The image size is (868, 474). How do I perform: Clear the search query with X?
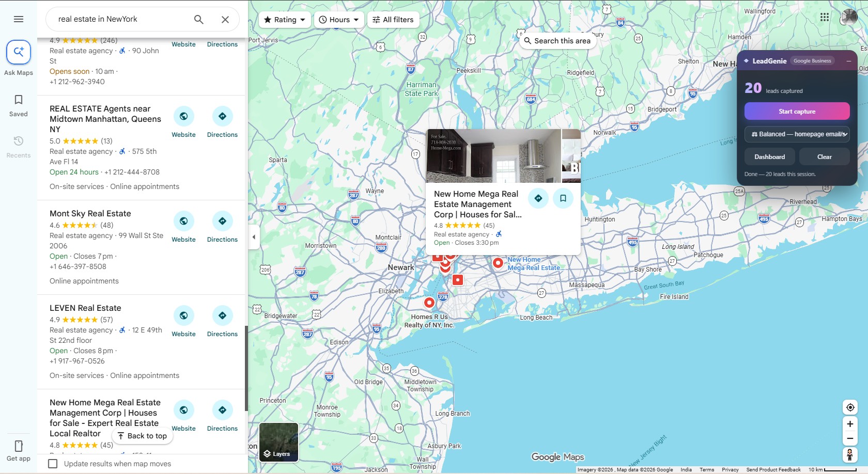point(225,19)
